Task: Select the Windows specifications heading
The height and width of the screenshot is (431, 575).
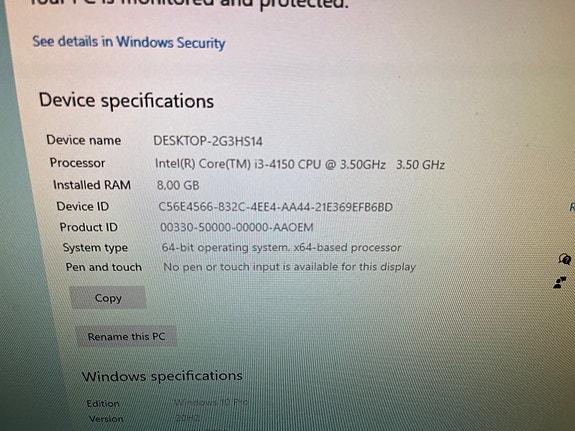Action: pyautogui.click(x=162, y=376)
